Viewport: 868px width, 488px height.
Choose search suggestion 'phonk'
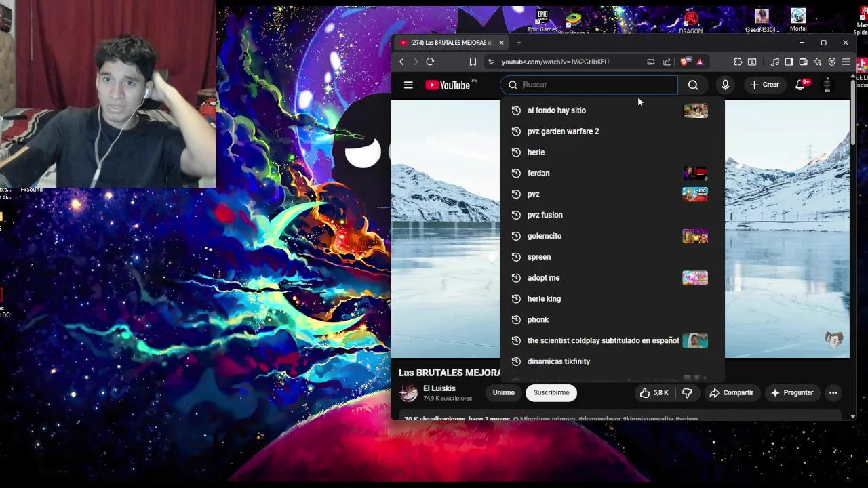tap(612, 320)
